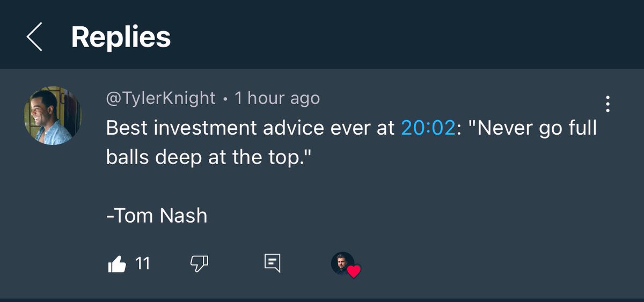Screen dimensions: 644x302
Task: Click the red heart badge
Action: click(353, 271)
